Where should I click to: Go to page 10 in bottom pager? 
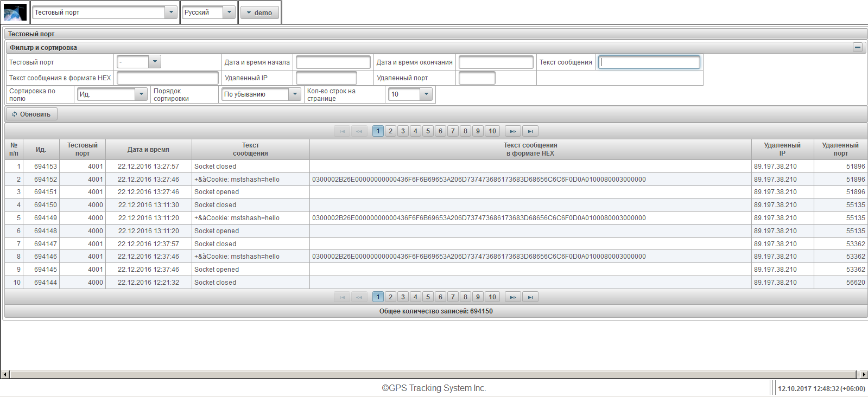492,297
